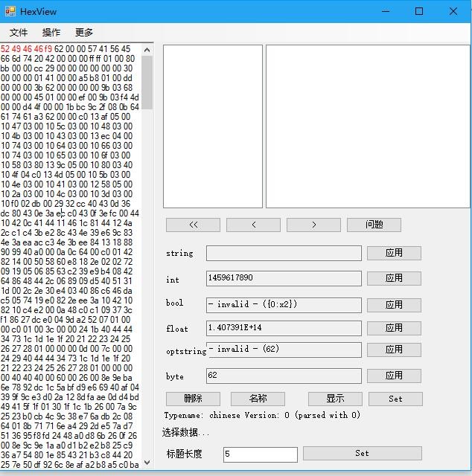Click hex row starting 25 7e 50 df

tap(70, 465)
